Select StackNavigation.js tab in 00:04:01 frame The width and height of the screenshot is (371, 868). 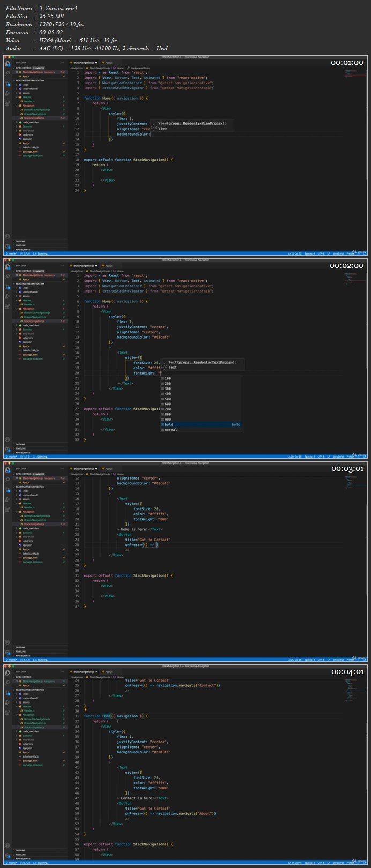[84, 671]
